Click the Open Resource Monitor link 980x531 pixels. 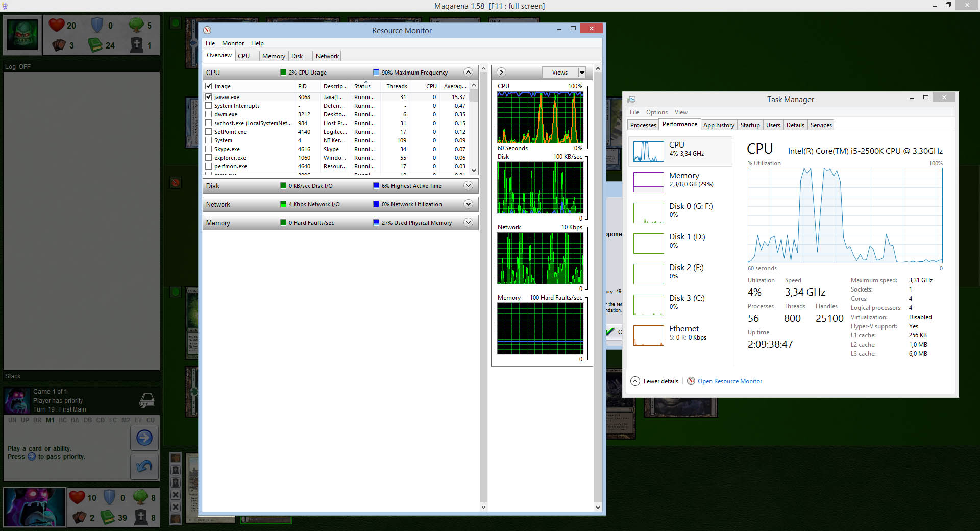729,381
